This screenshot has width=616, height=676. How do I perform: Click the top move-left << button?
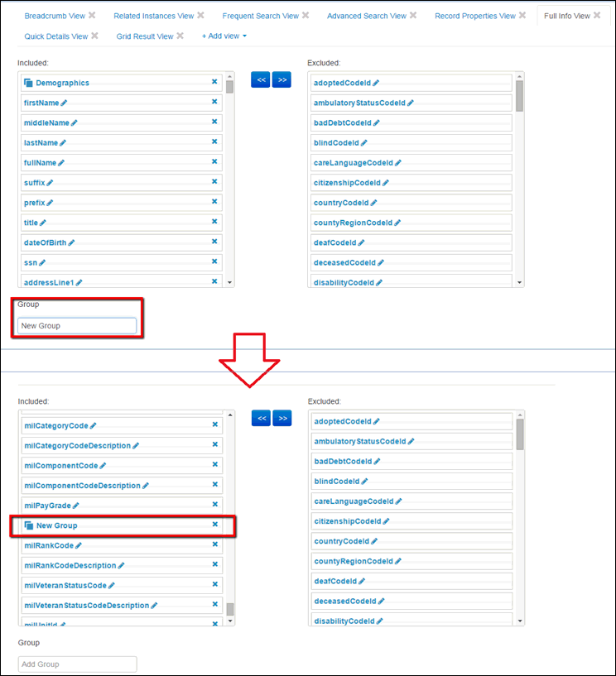click(261, 80)
